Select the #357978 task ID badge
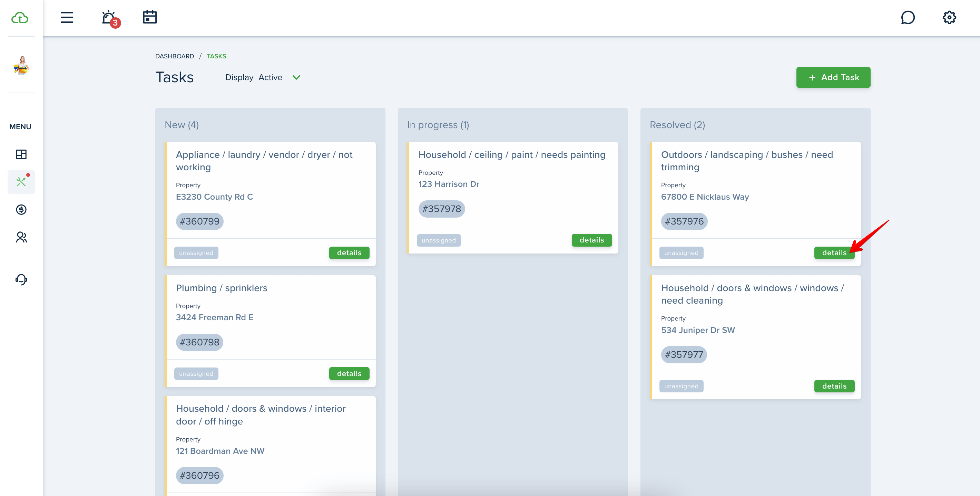 coord(442,209)
